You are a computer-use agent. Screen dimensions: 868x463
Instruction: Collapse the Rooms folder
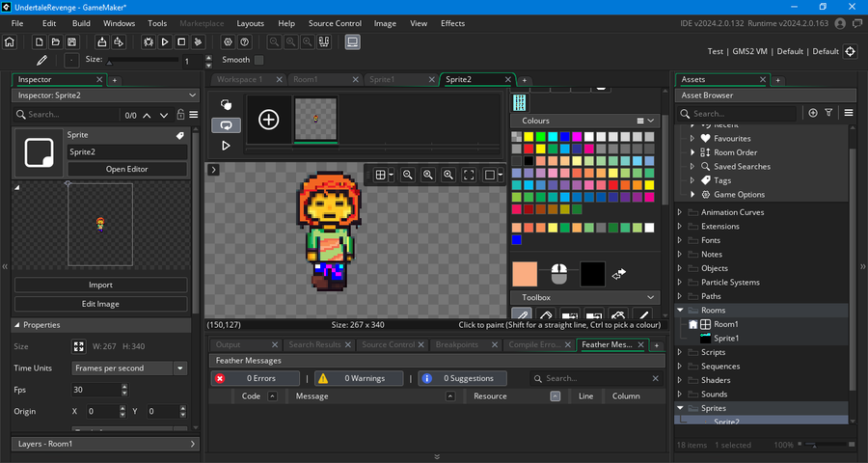tap(680, 311)
